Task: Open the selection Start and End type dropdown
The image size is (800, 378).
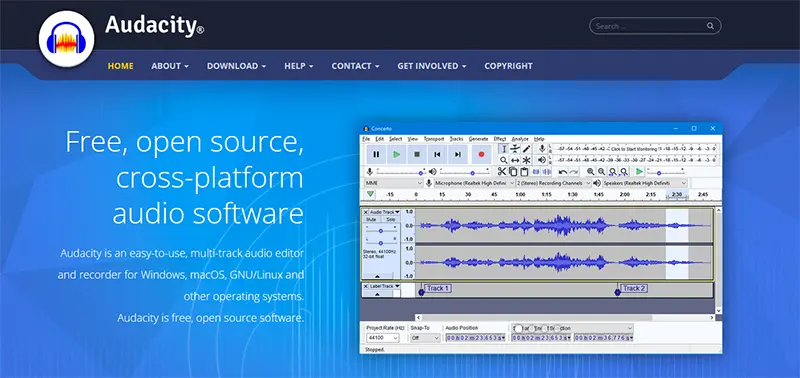Action: [x=572, y=328]
